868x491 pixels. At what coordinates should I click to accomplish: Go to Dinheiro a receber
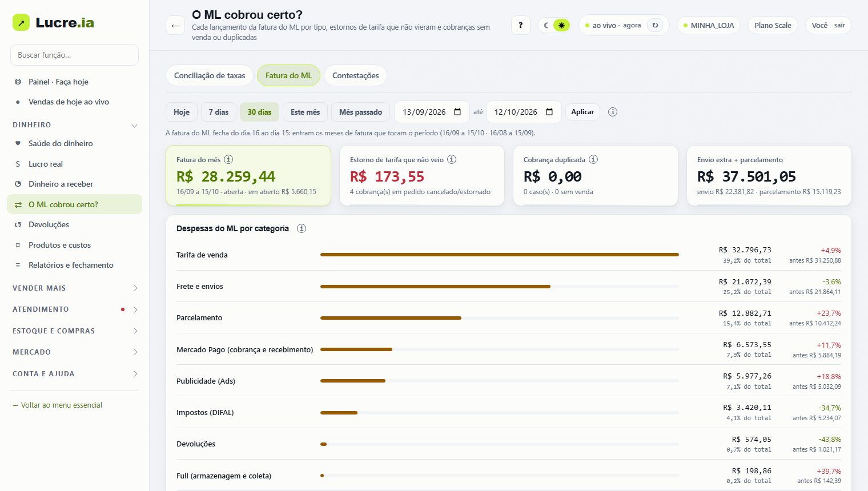click(74, 184)
